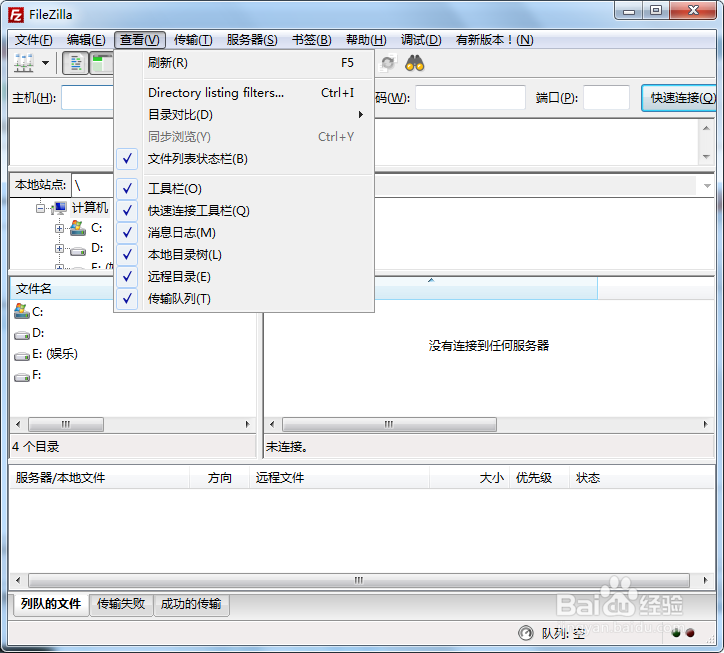Click the 本地站点 path field
The image size is (724, 653).
pos(92,186)
